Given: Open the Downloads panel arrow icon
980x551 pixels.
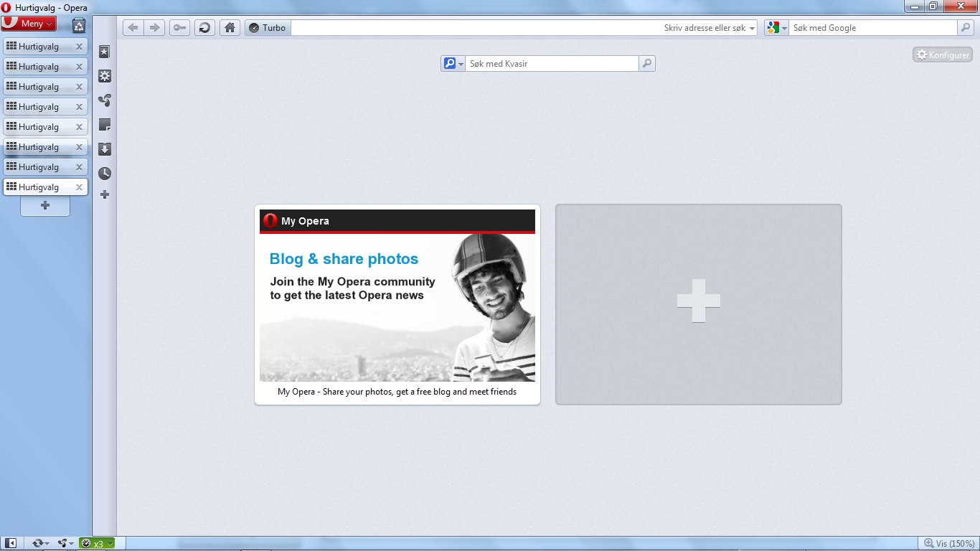Looking at the screenshot, I should tap(105, 149).
